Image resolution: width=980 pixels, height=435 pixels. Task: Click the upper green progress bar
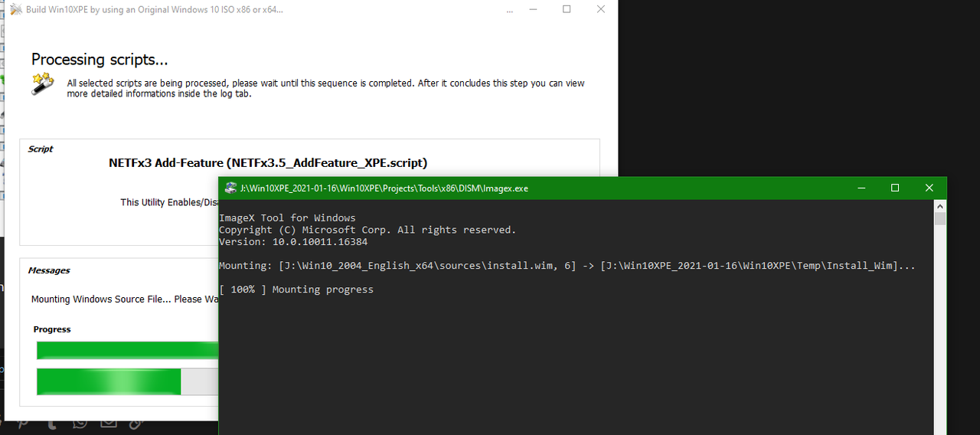(x=128, y=351)
